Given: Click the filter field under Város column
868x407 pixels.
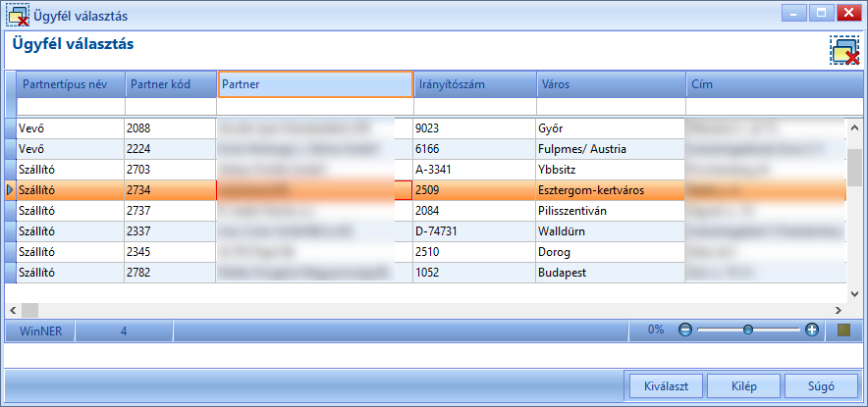Looking at the screenshot, I should pos(611,106).
